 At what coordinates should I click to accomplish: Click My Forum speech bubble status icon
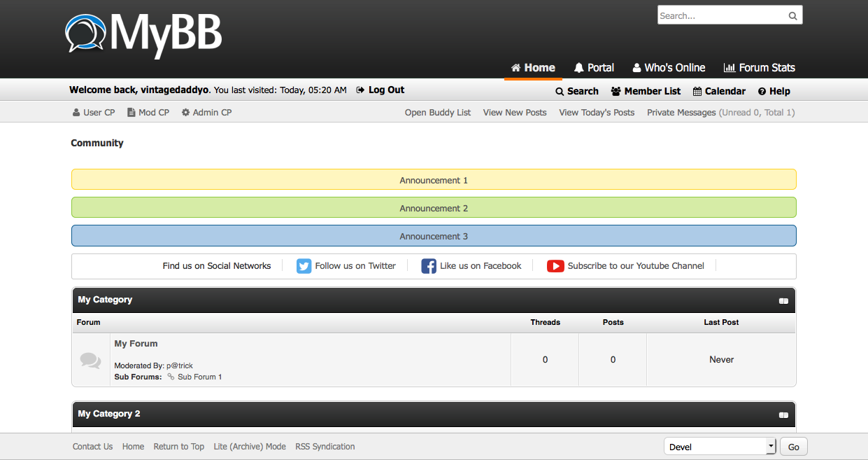[90, 361]
